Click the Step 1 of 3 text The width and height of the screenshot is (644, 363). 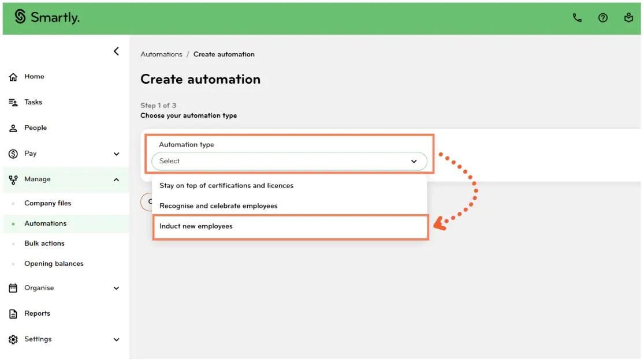pos(158,106)
